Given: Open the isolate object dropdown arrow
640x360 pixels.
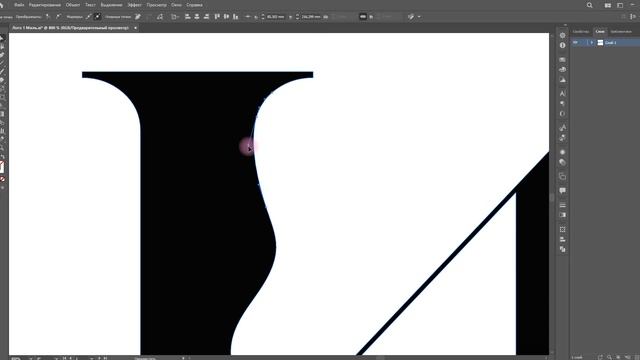Looking at the screenshot, I should (419, 17).
